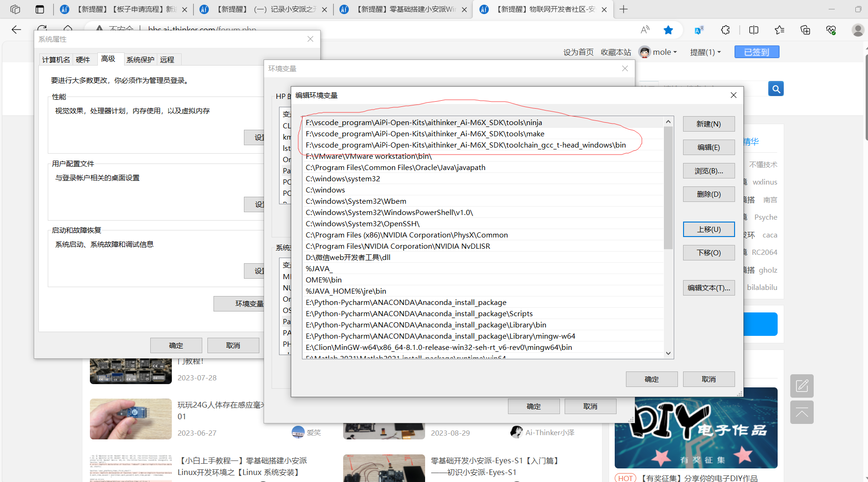868x482 pixels.
Task: Select toolchain_gcc_t-head_windows\bin path entry
Action: [x=483, y=145]
